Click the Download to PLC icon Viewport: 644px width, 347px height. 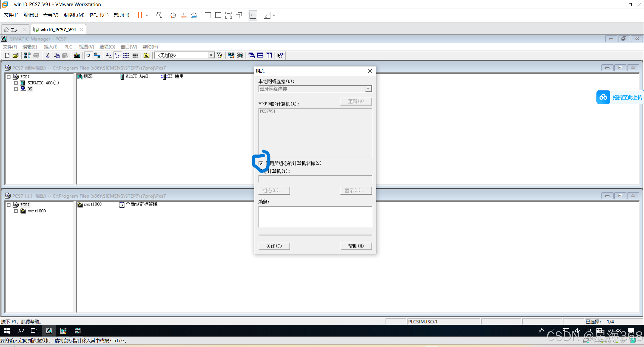point(77,55)
